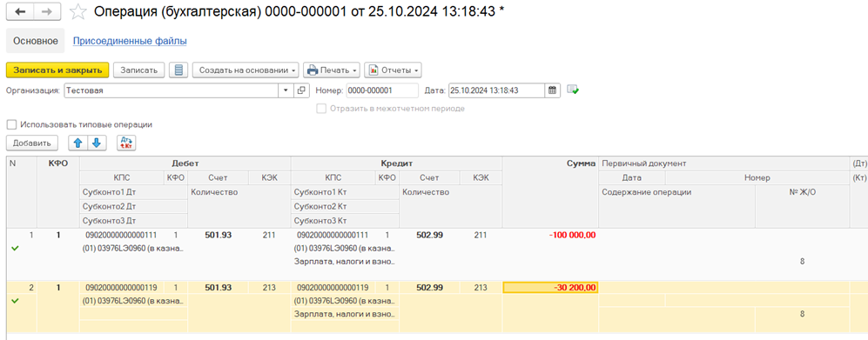Click credit account 502.99 in row 2
This screenshot has width=868, height=340.
coord(429,288)
